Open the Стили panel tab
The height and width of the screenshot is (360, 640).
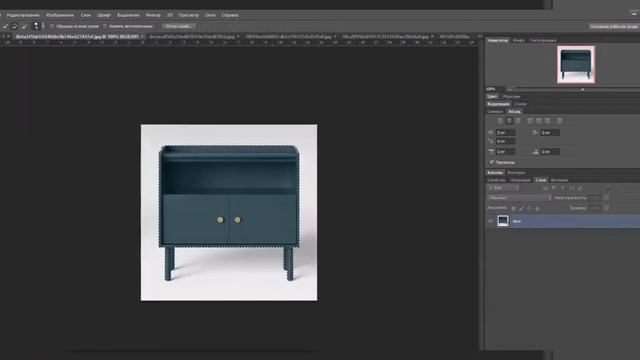tap(520, 104)
